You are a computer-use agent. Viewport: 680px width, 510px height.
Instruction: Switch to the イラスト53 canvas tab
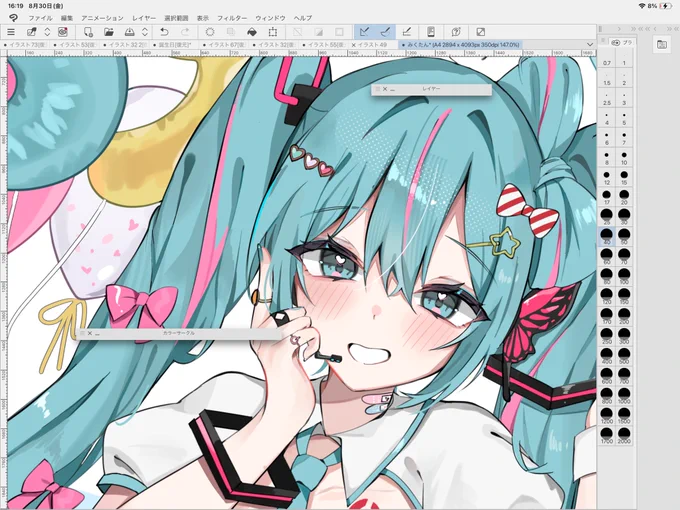click(x=75, y=45)
